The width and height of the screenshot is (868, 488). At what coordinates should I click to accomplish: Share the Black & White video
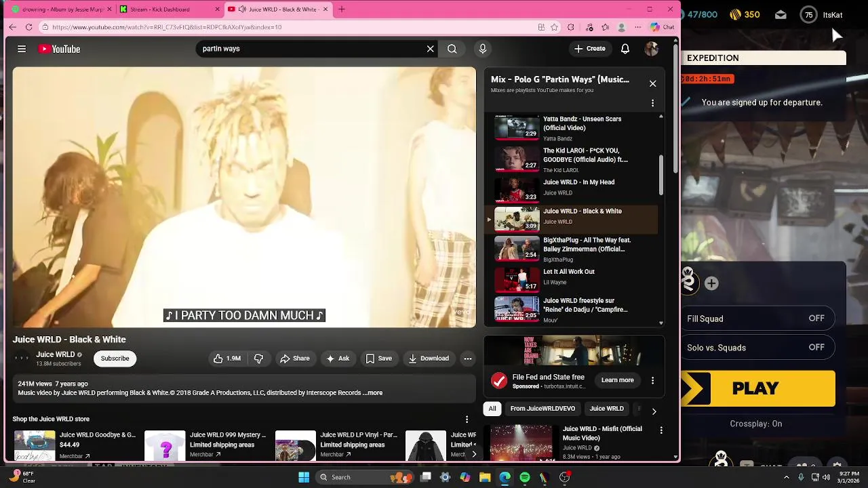point(295,359)
